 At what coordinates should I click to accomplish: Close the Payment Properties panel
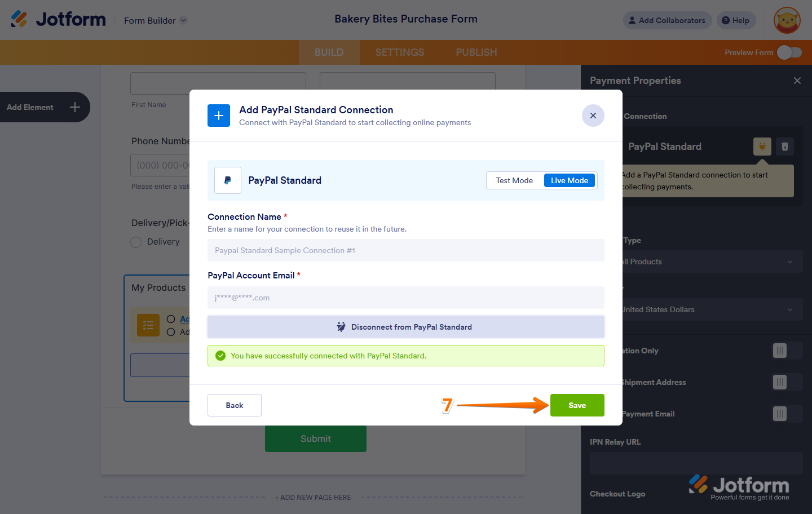point(797,81)
